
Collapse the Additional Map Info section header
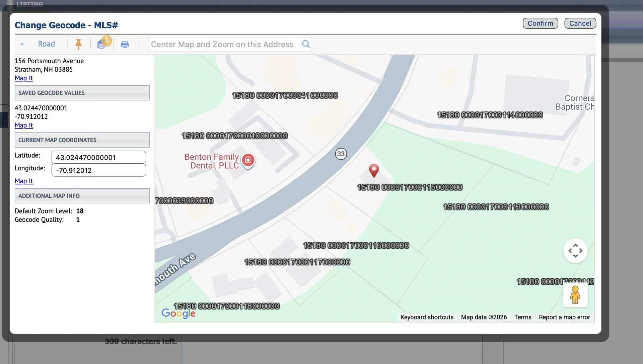pos(82,196)
